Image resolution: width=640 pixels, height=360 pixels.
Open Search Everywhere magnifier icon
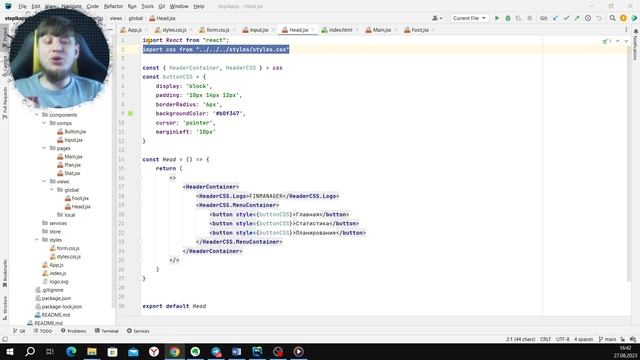click(x=612, y=18)
